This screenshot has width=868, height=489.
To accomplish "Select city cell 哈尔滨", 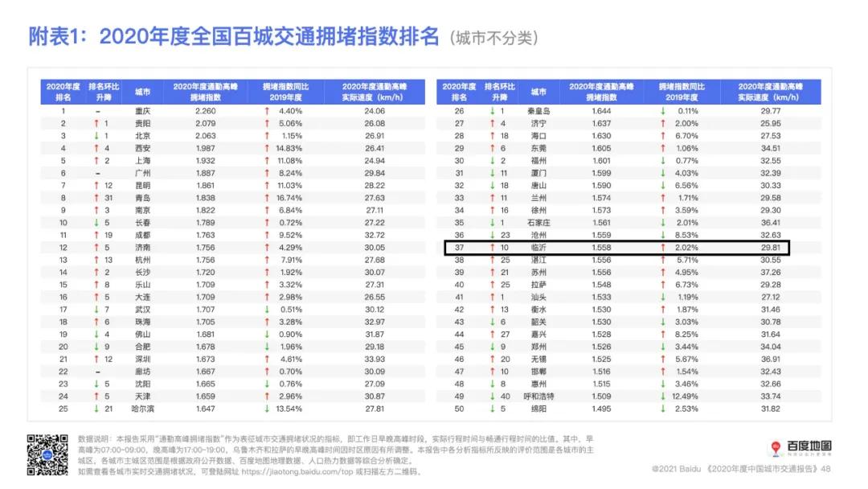I will coord(143,409).
